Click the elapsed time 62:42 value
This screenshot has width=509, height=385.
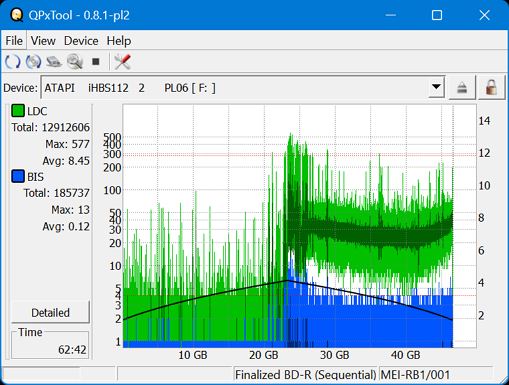72,350
